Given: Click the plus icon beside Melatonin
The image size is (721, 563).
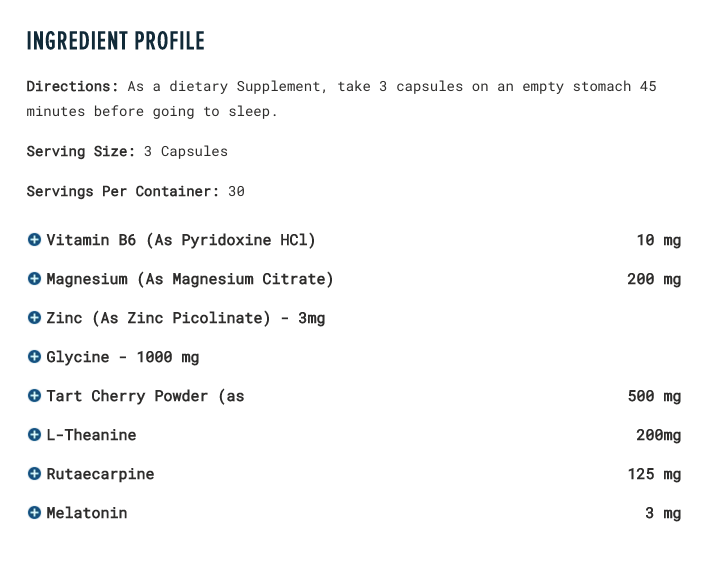Looking at the screenshot, I should [x=34, y=513].
